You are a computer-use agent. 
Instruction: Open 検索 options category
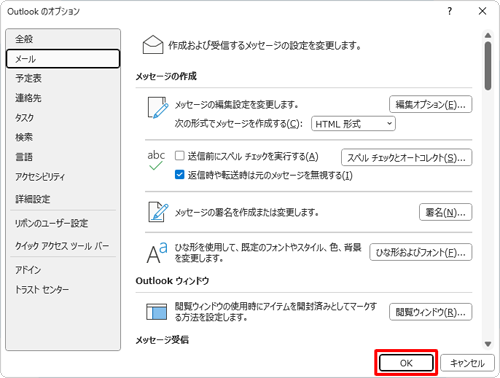[63, 137]
